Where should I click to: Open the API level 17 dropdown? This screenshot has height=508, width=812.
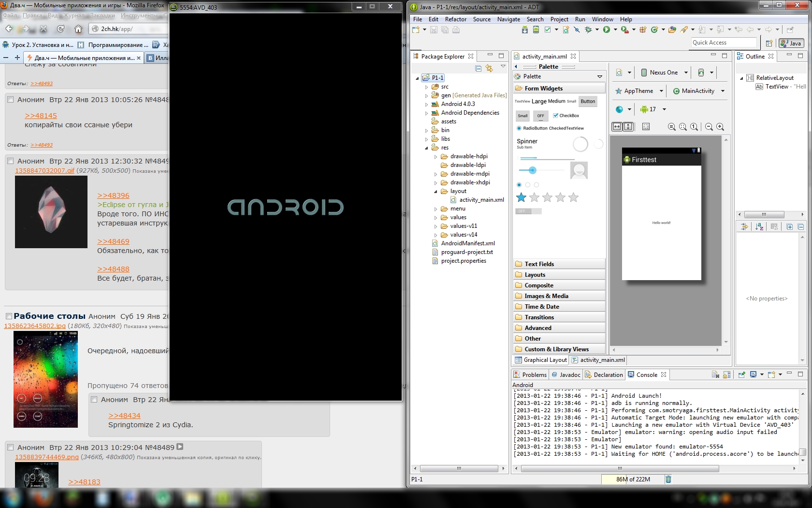click(x=653, y=109)
